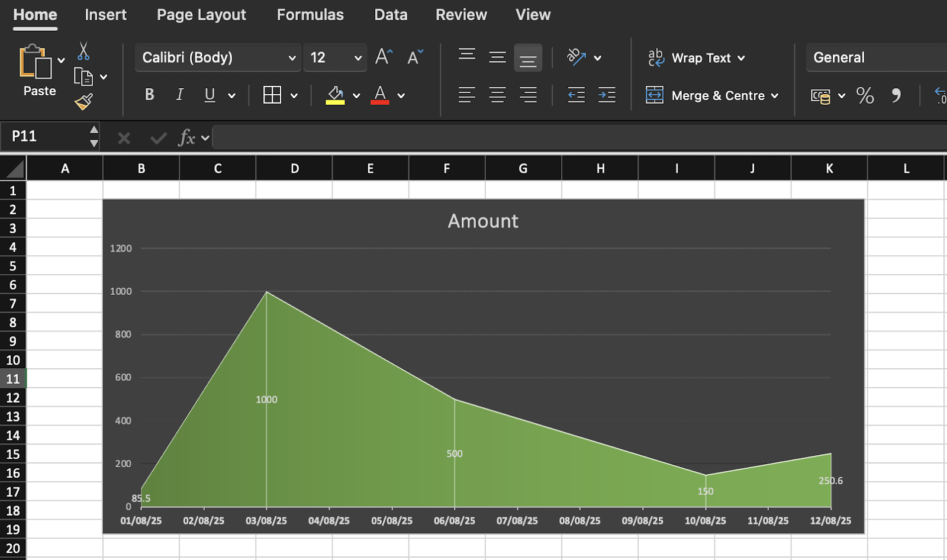Open fill colour dropdown arrow

[356, 95]
